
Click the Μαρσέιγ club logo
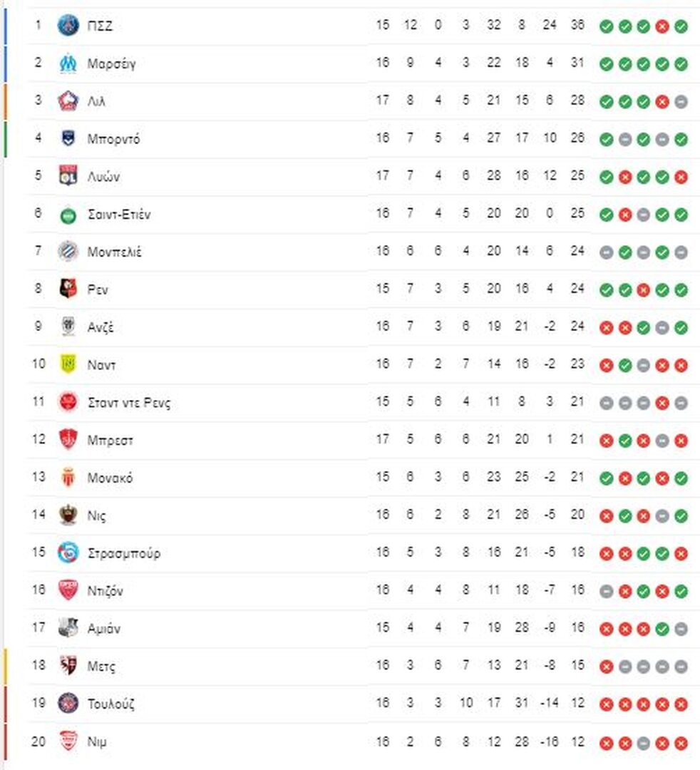click(68, 63)
